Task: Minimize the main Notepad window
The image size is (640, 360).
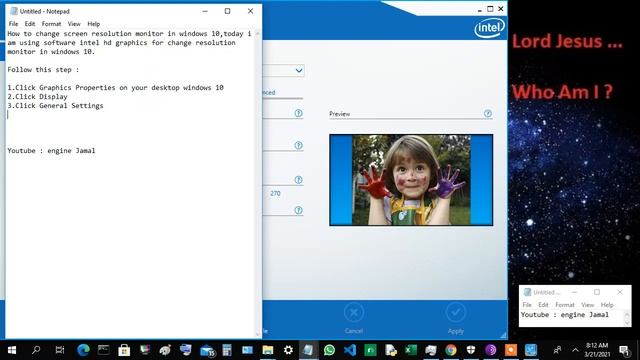Action: (205, 11)
